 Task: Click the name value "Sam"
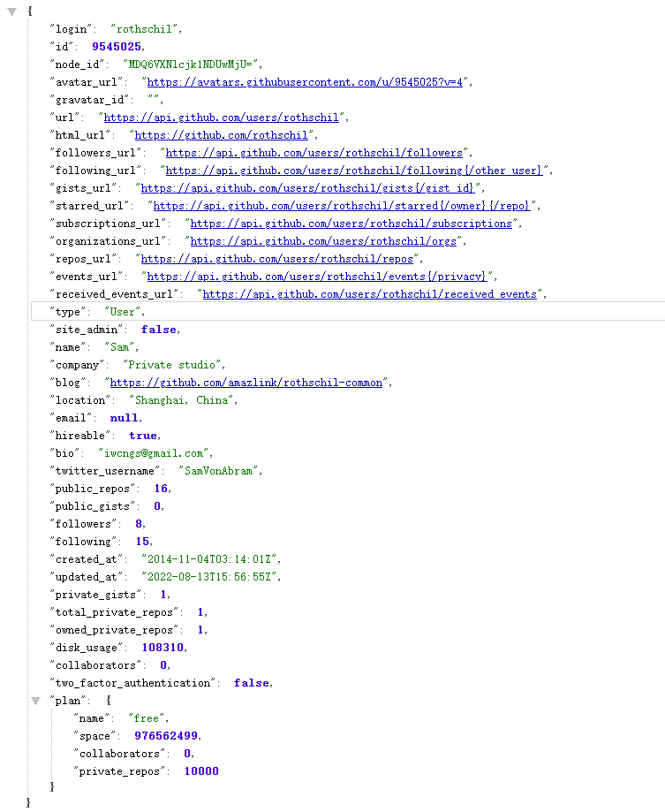[119, 347]
